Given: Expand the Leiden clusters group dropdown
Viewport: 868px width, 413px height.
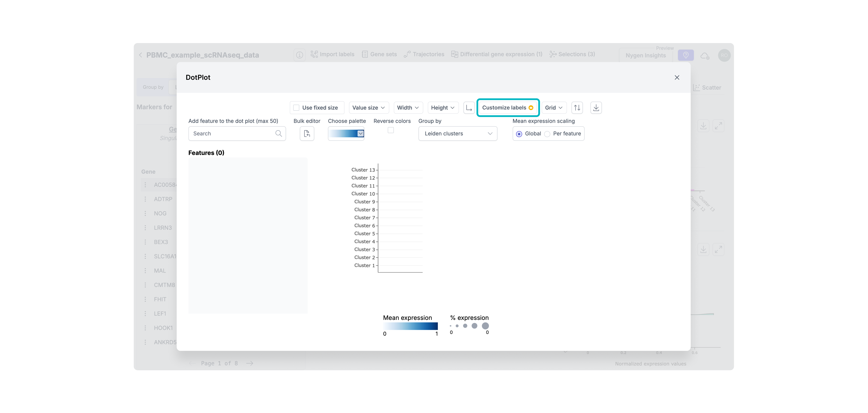Looking at the screenshot, I should (457, 134).
